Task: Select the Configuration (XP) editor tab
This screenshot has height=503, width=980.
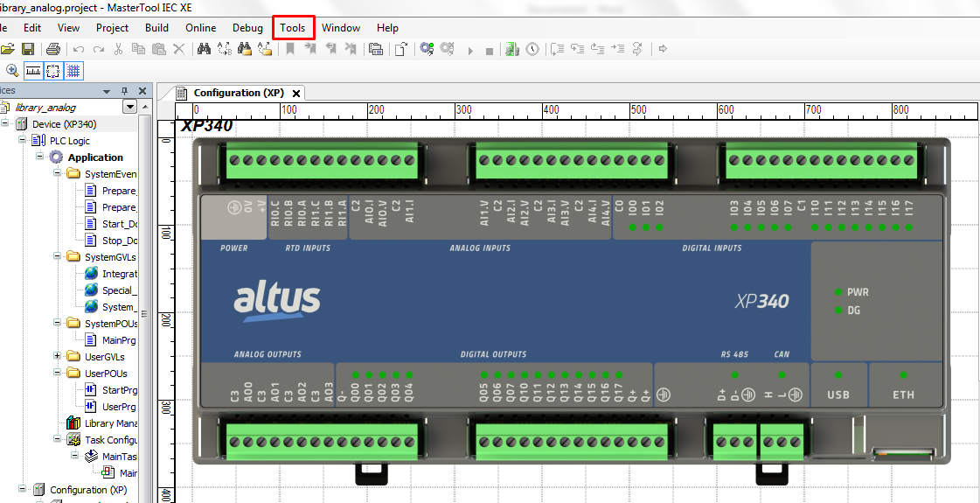Action: tap(238, 93)
